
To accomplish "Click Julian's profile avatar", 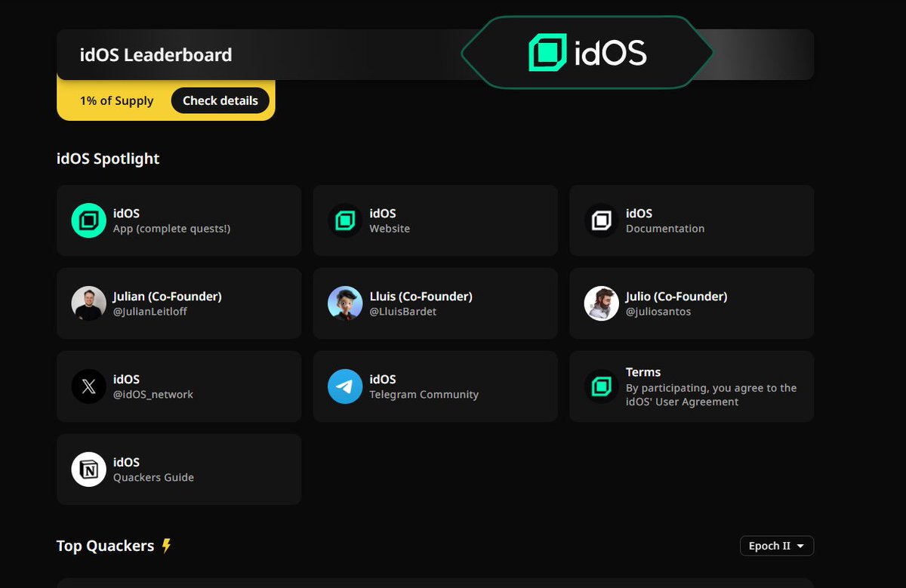I will coord(88,303).
